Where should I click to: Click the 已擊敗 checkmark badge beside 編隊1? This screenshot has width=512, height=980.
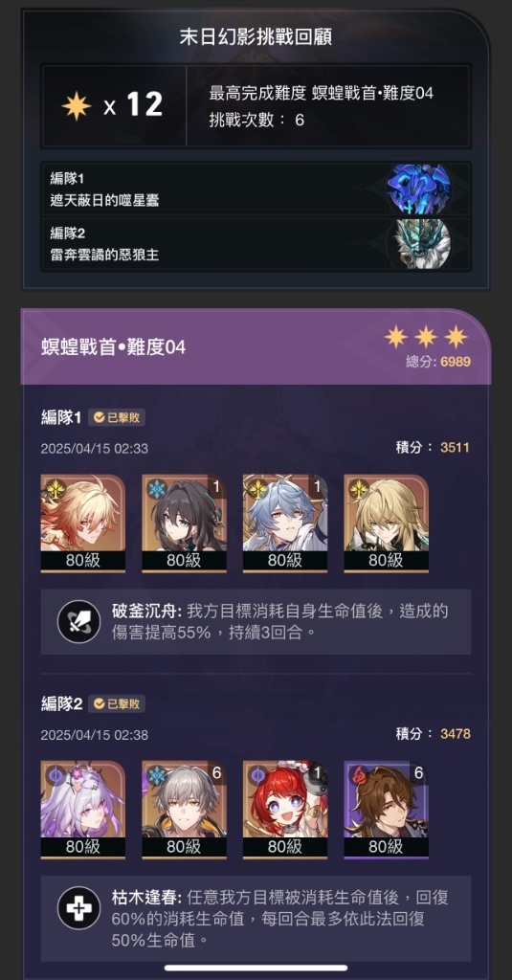(x=117, y=417)
